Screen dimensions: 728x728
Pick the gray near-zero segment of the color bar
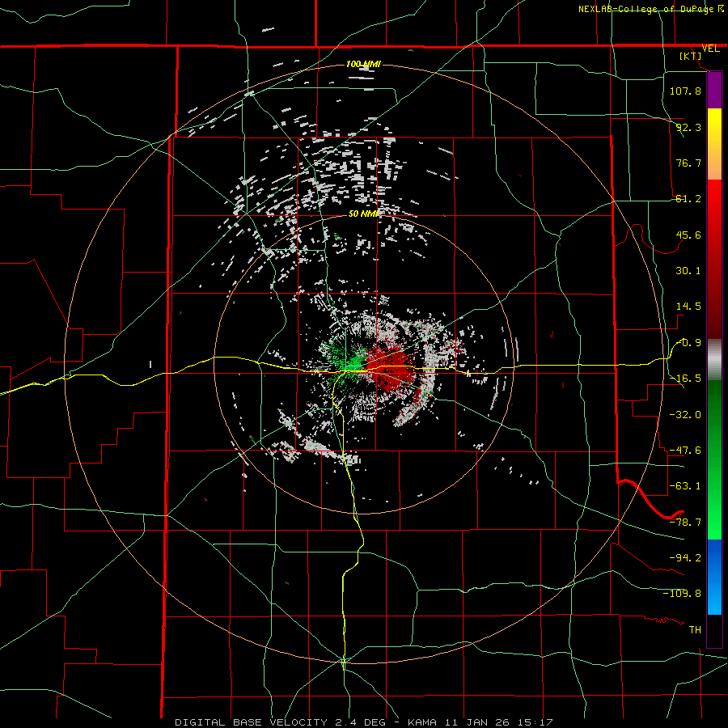714,360
